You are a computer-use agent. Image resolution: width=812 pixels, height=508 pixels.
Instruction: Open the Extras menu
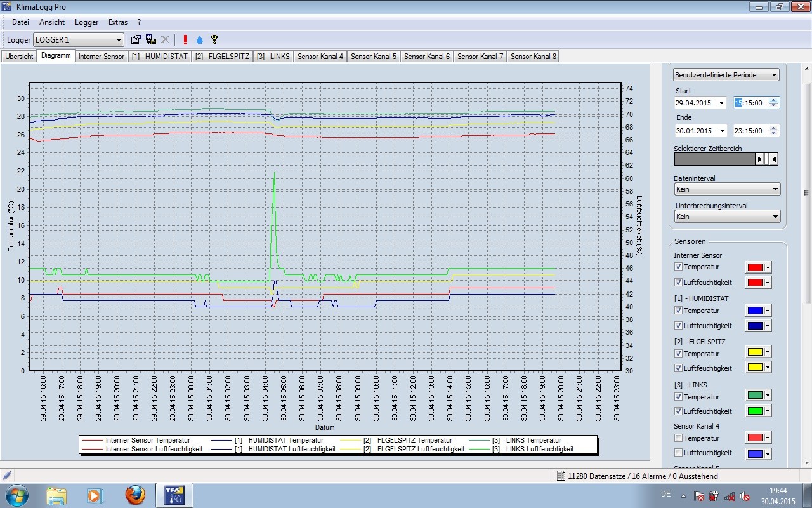tap(118, 22)
